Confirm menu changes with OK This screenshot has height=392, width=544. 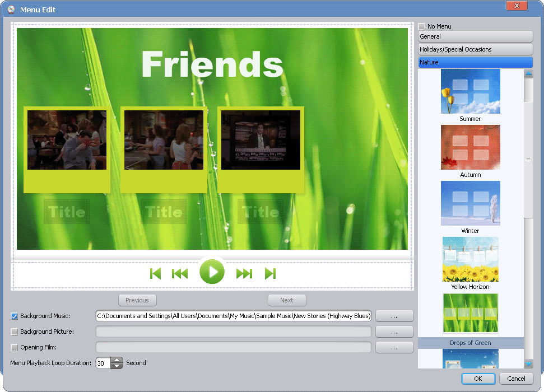pyautogui.click(x=478, y=379)
